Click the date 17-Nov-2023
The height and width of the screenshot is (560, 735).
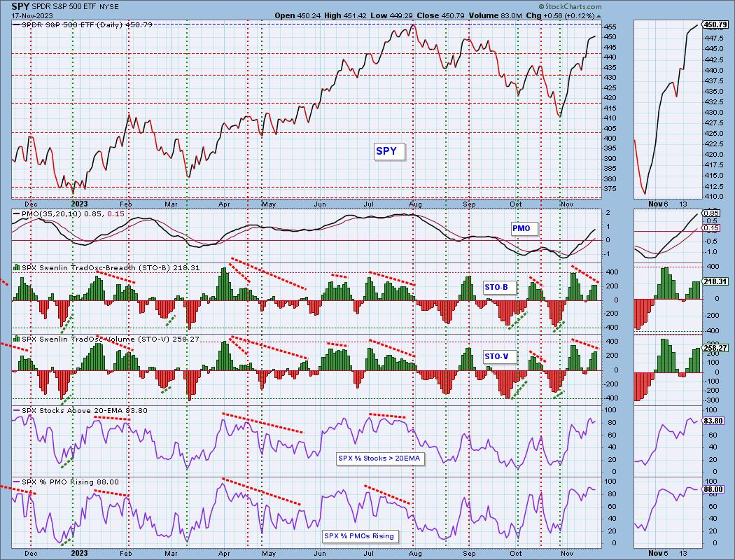click(31, 15)
